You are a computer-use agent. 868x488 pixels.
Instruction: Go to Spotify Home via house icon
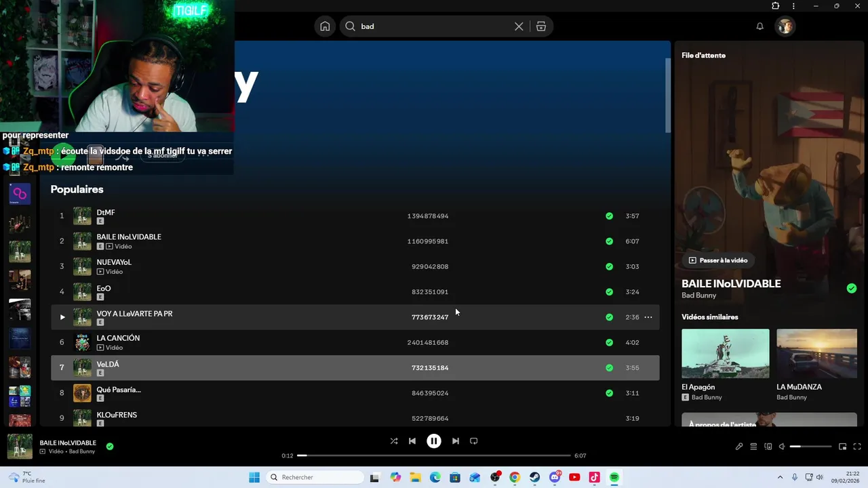pyautogui.click(x=325, y=26)
